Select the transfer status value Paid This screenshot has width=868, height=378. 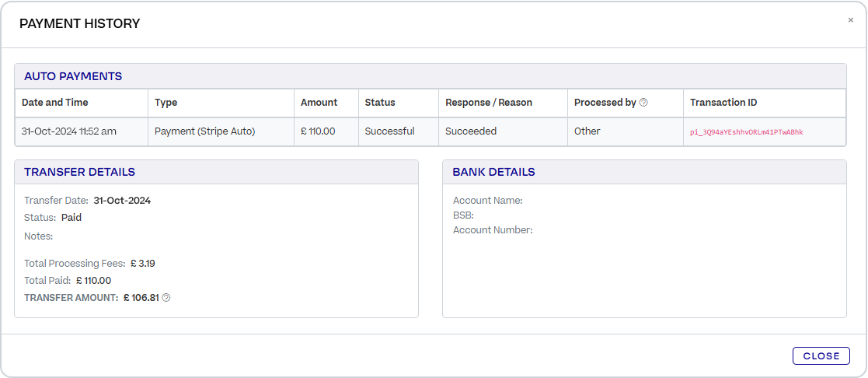(71, 218)
